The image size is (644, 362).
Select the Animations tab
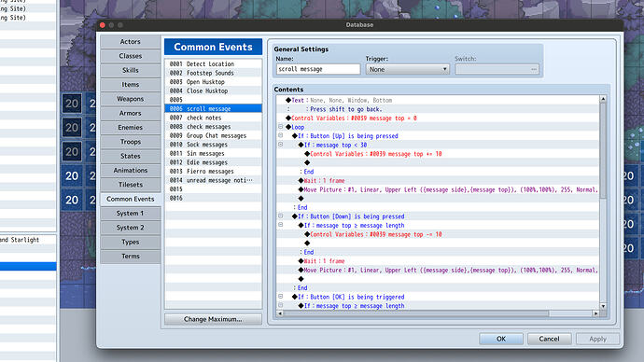pyautogui.click(x=130, y=170)
